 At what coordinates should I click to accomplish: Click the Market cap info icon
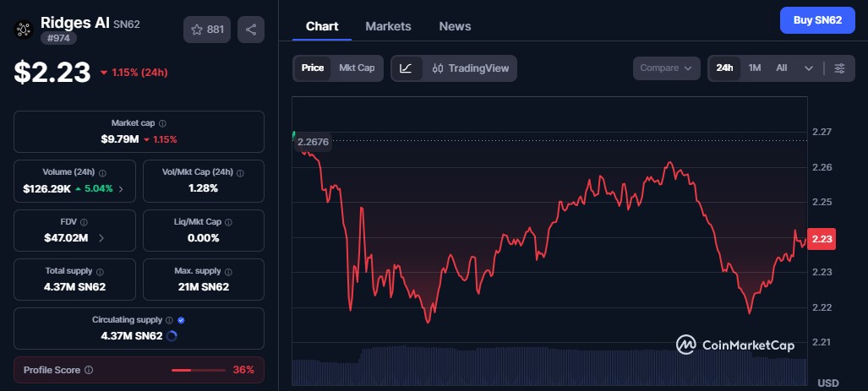tap(162, 123)
